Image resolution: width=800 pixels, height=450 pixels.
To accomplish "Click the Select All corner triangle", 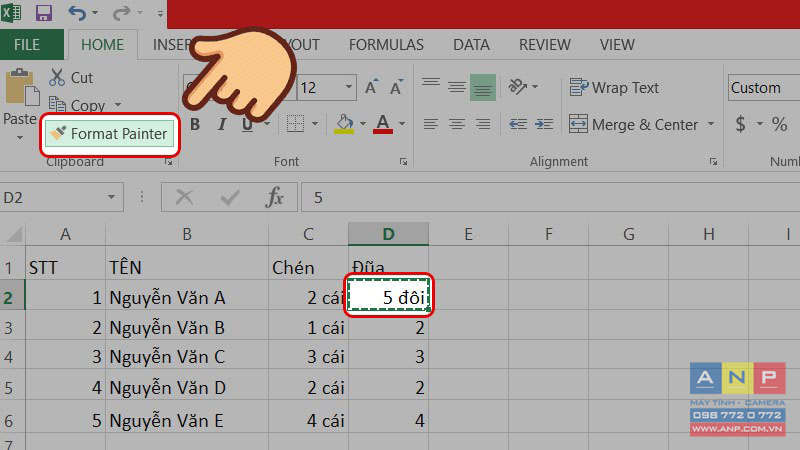I will tap(13, 234).
